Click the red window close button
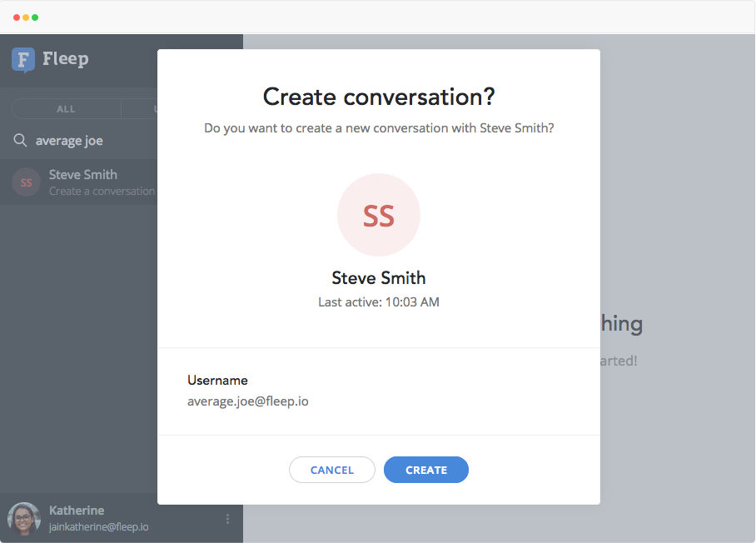This screenshot has width=756, height=543. click(17, 17)
